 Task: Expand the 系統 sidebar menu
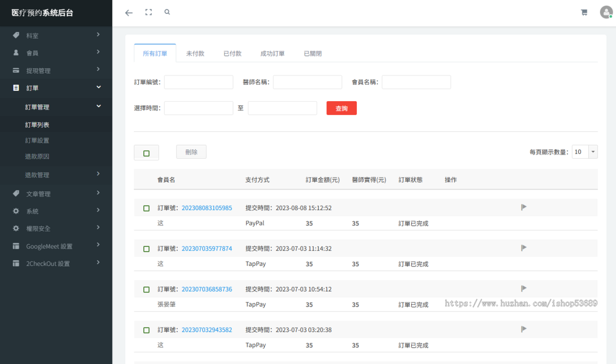98,210
